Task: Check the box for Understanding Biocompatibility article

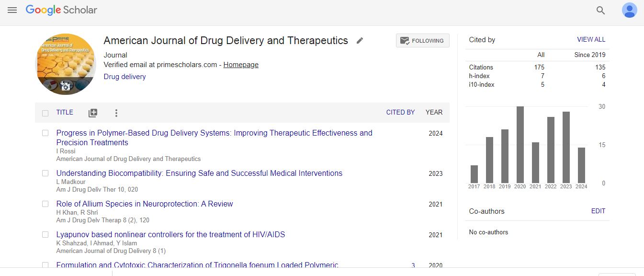Action: tap(45, 173)
